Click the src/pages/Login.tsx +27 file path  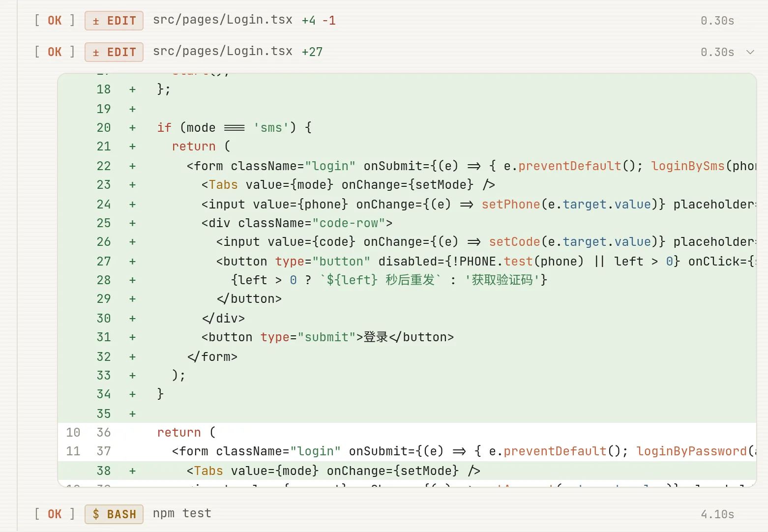click(223, 52)
